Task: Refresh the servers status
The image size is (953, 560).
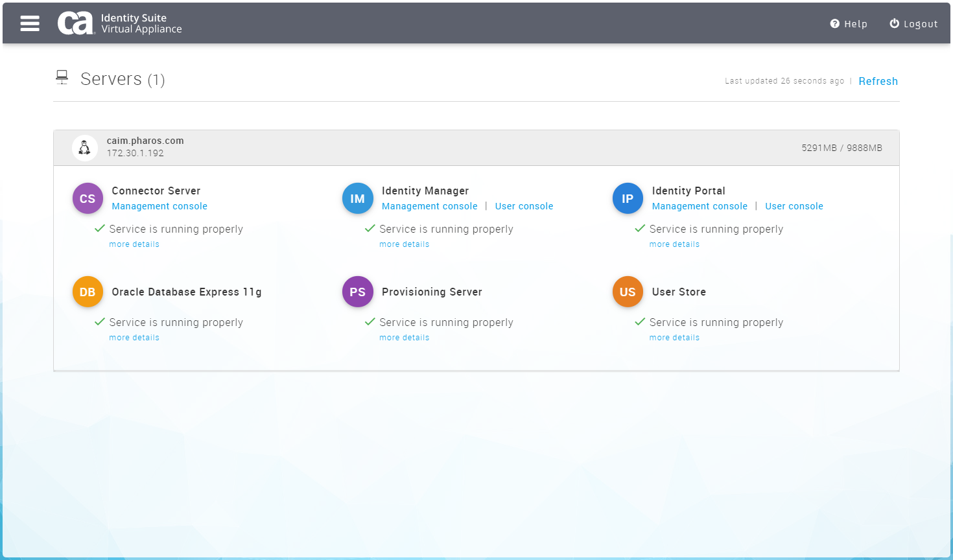Action: (x=878, y=81)
